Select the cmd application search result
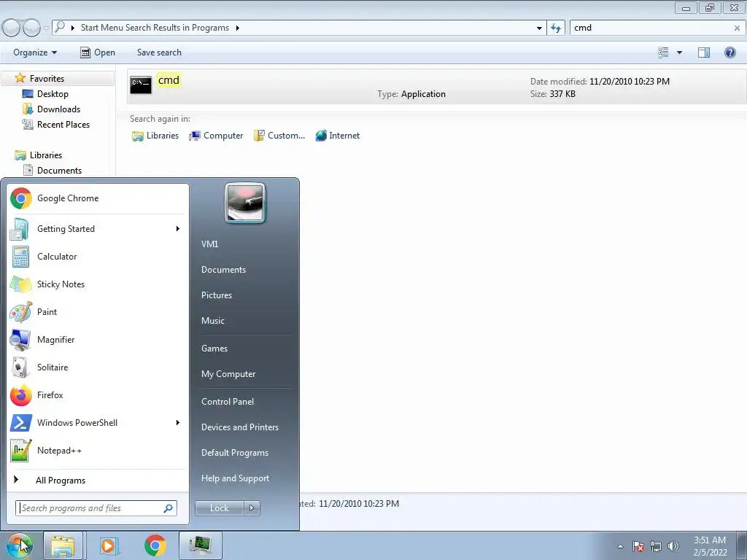Image resolution: width=747 pixels, height=560 pixels. tap(436, 87)
